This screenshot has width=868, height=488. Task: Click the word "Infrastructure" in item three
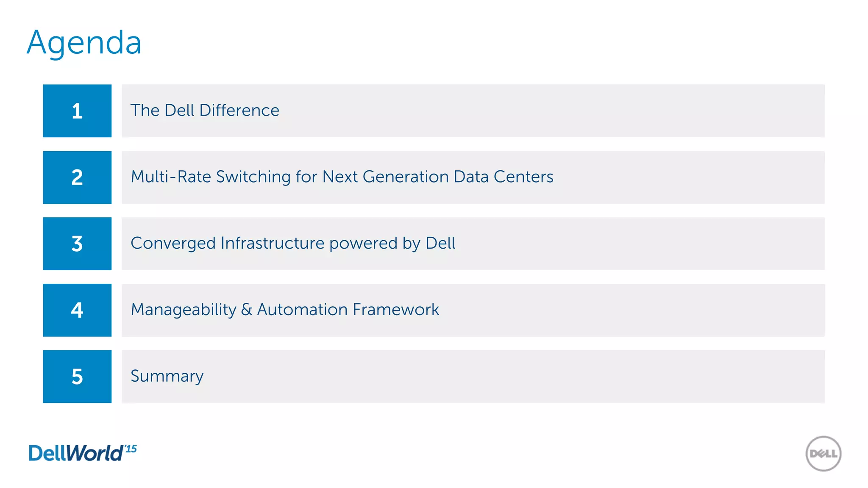pos(273,243)
